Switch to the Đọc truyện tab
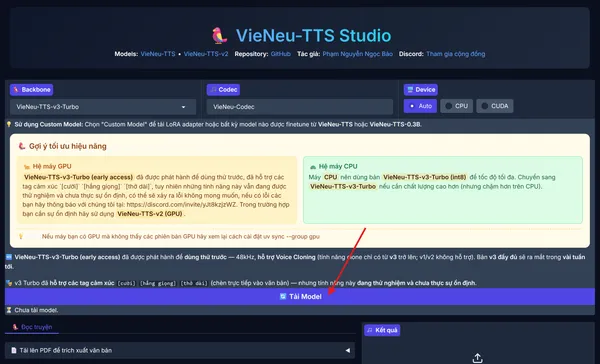The height and width of the screenshot is (364, 600). [32, 327]
